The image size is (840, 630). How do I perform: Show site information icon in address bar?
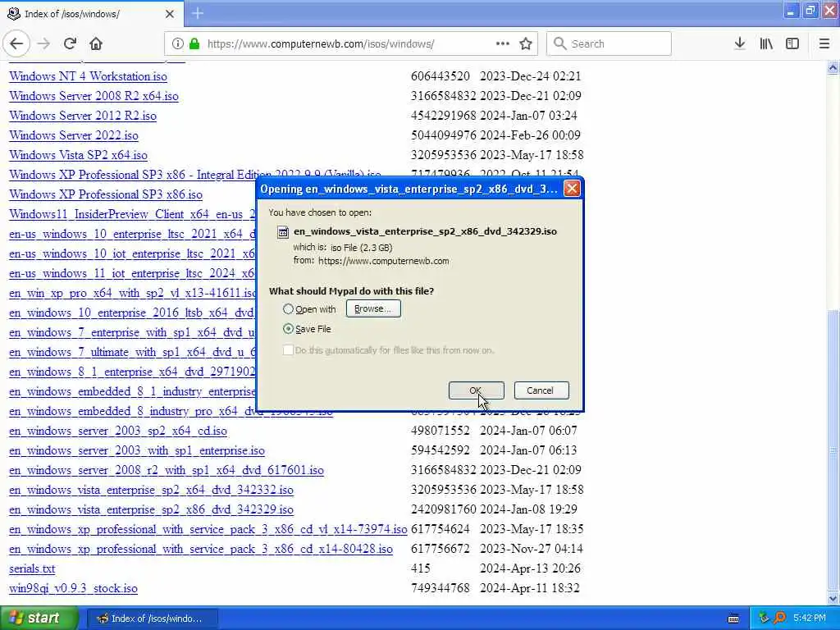177,43
